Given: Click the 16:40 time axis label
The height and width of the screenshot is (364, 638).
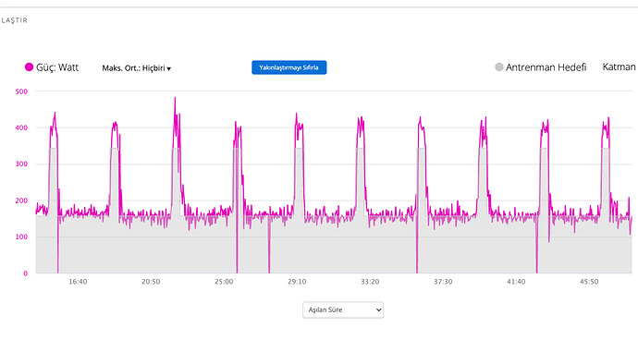Looking at the screenshot, I should pos(78,282).
